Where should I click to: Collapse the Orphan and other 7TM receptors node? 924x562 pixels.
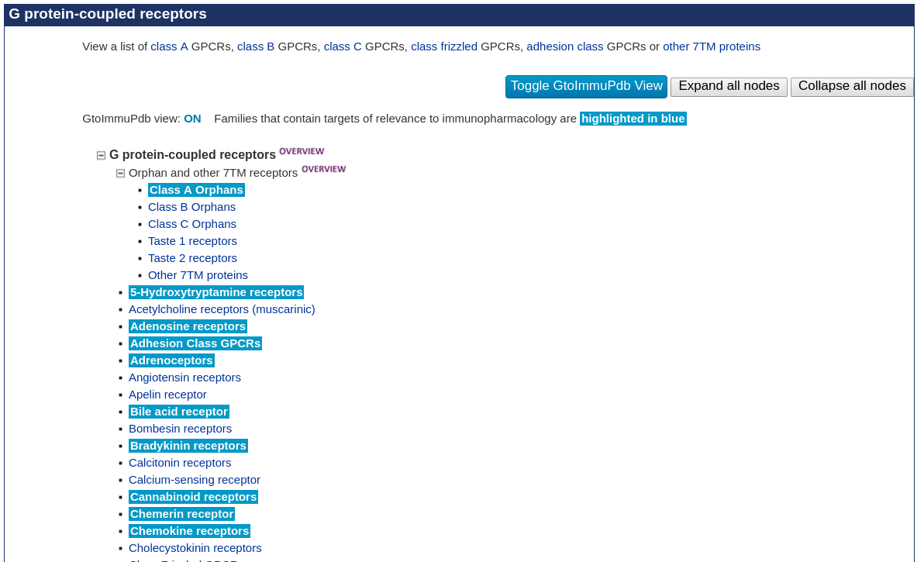point(120,173)
